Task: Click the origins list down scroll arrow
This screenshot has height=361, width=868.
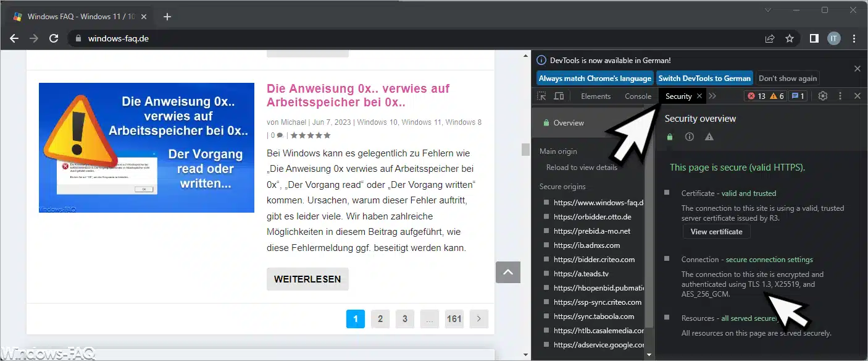Action: [x=648, y=355]
